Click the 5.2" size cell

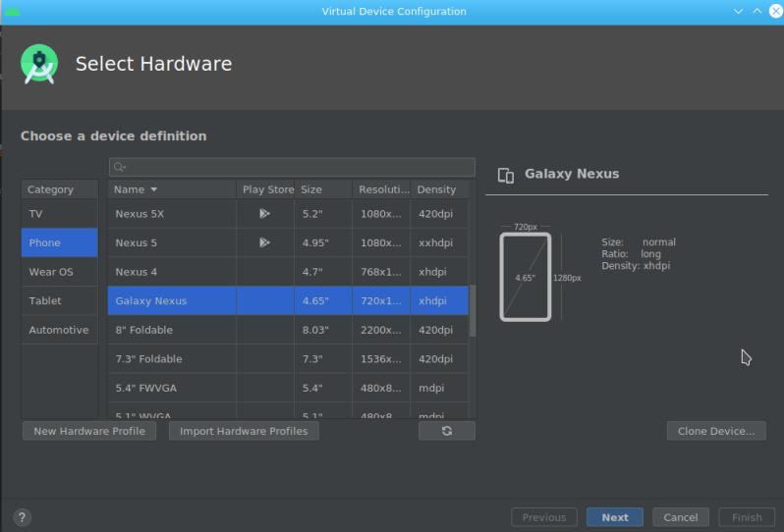323,214
